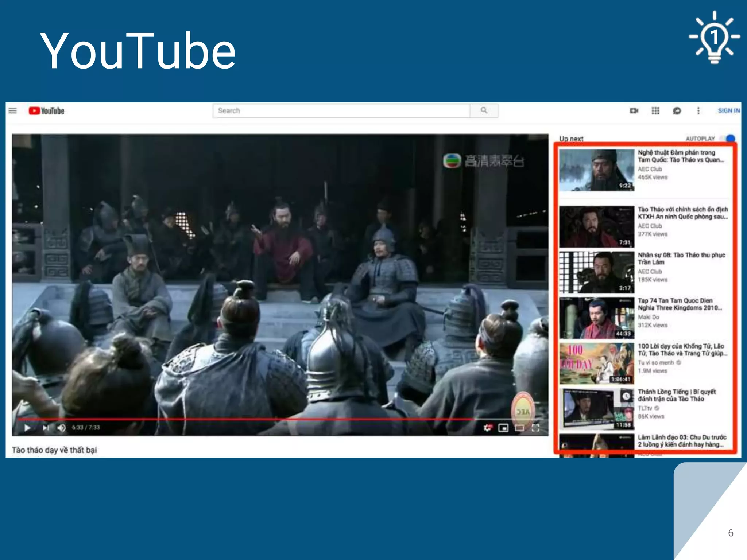
Task: Open the TLTtv channel name
Action: (x=645, y=408)
